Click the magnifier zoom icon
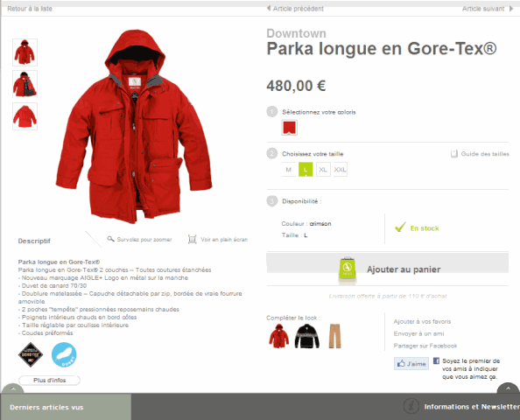 [111, 239]
